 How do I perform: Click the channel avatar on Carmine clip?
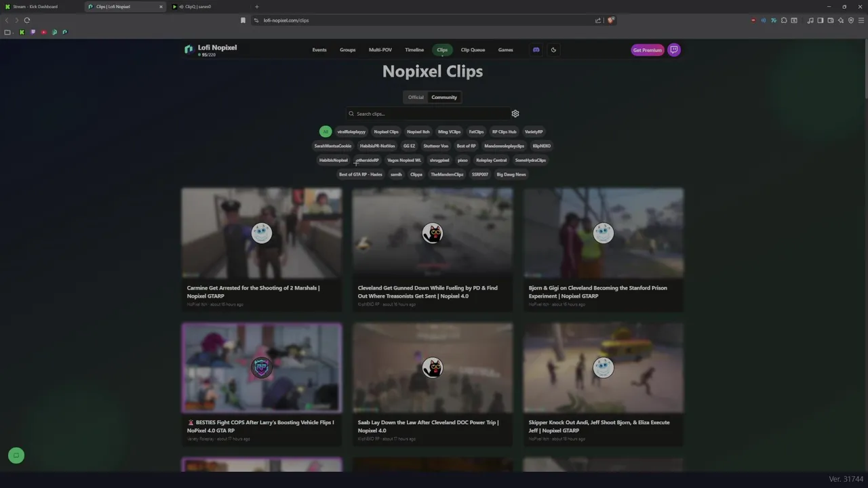[x=262, y=233]
